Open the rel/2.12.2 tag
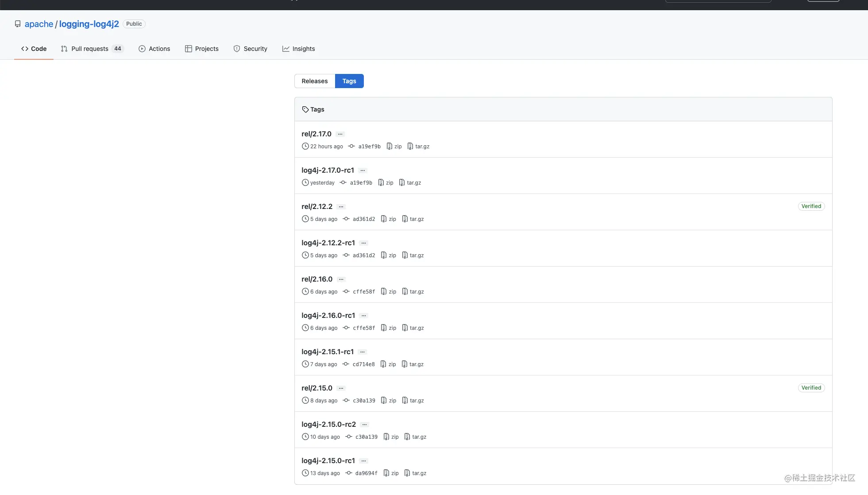Viewport: 868px width, 495px height. (317, 206)
